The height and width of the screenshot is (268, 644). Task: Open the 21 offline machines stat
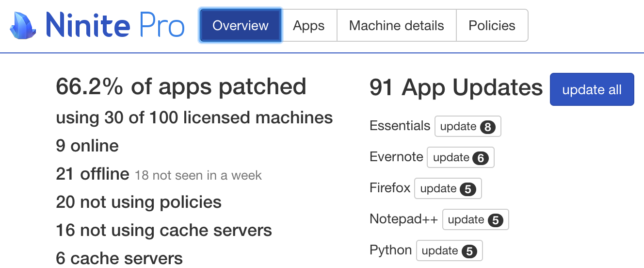coord(93,174)
